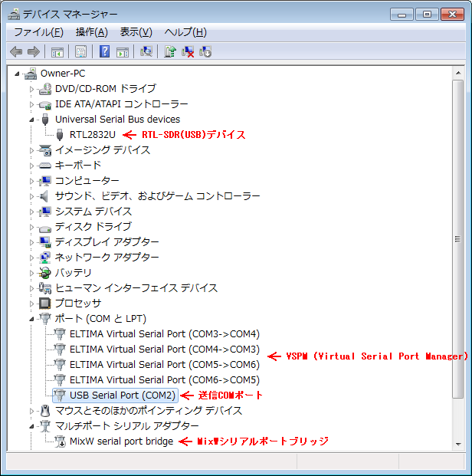This screenshot has width=472, height=476.
Task: Select ELTIMA Virtual Serial Port (COM3->COM4)
Action: click(165, 334)
